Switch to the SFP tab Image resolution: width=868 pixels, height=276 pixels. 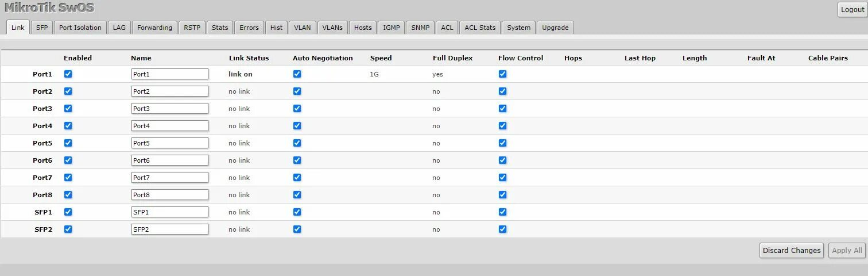click(x=42, y=28)
